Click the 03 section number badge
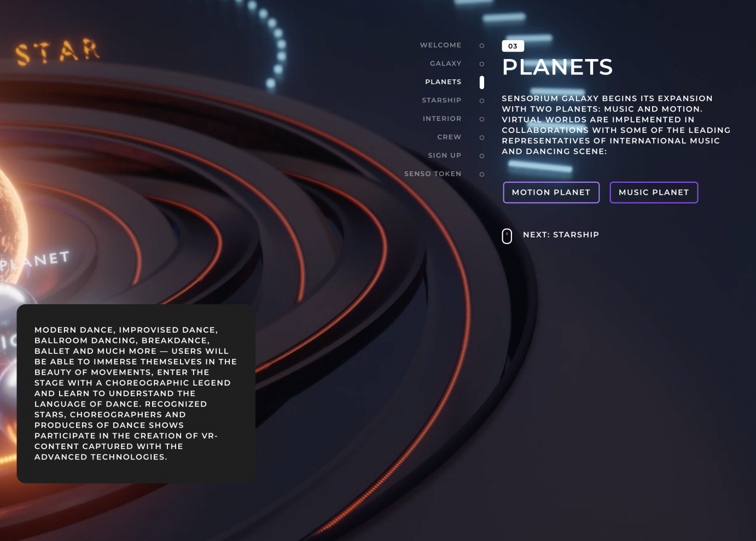This screenshot has height=541, width=756. [513, 46]
